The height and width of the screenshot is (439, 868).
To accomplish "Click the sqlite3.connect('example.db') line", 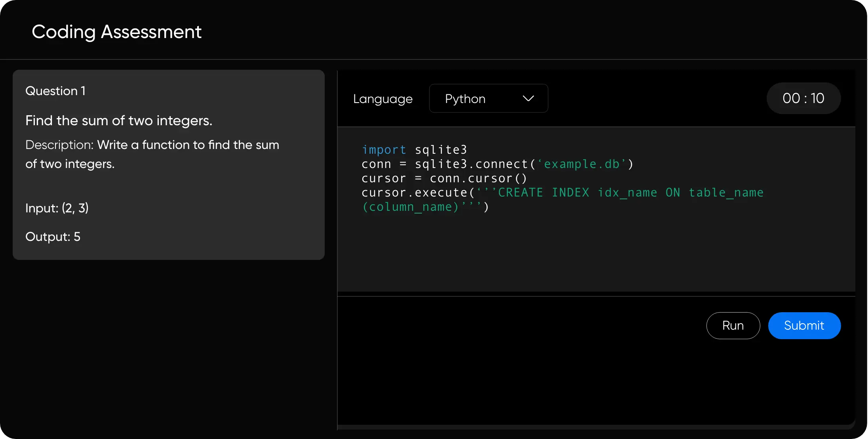I will (x=497, y=164).
